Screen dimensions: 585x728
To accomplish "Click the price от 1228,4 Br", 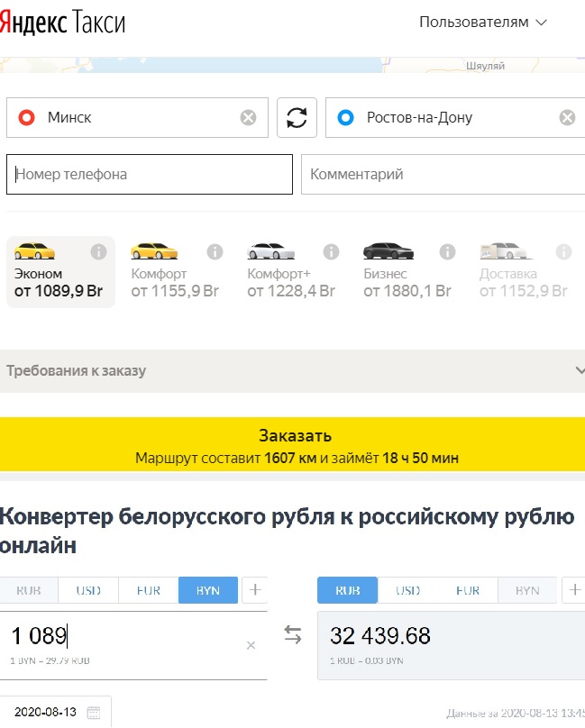I will (x=291, y=291).
